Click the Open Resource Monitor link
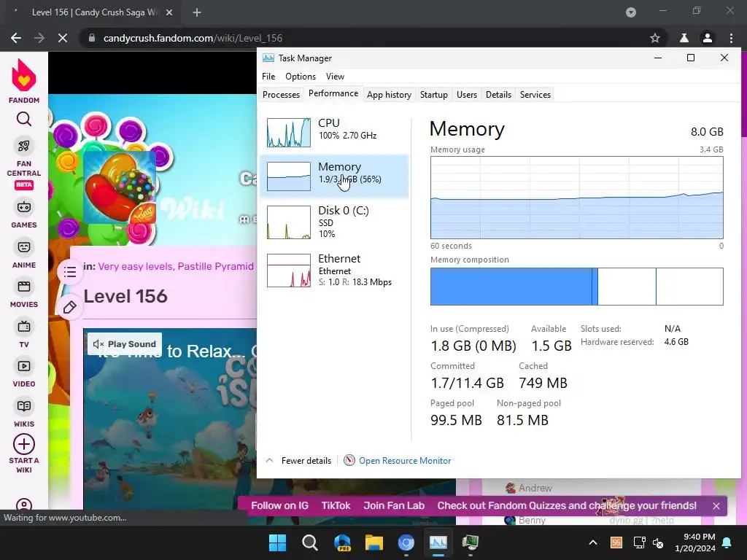747x560 pixels. 404,461
